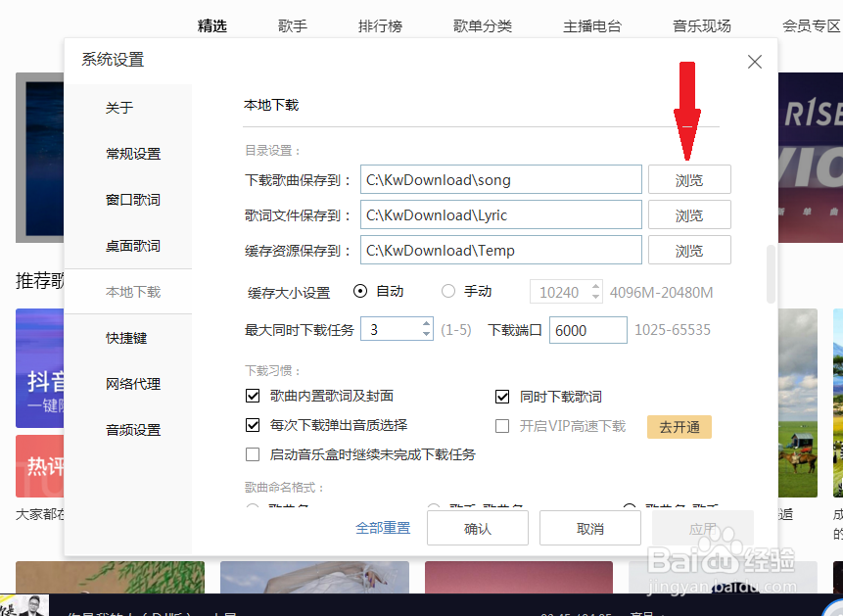Image resolution: width=843 pixels, height=616 pixels.
Task: Switch to 会员专区 tab in main window
Action: (x=812, y=25)
